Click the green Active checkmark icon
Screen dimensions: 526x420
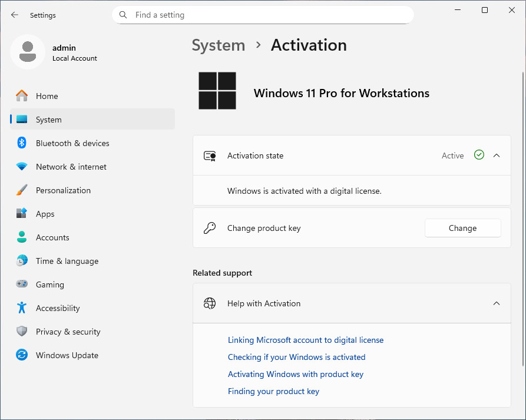coord(479,155)
